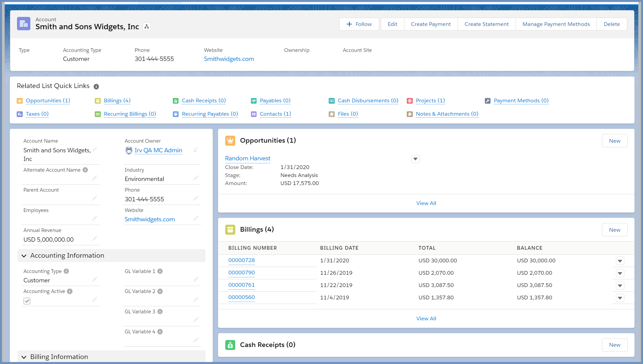Viewport: 643px width, 364px height.
Task: Toggle the Accounting Active checkbox
Action: tap(27, 301)
